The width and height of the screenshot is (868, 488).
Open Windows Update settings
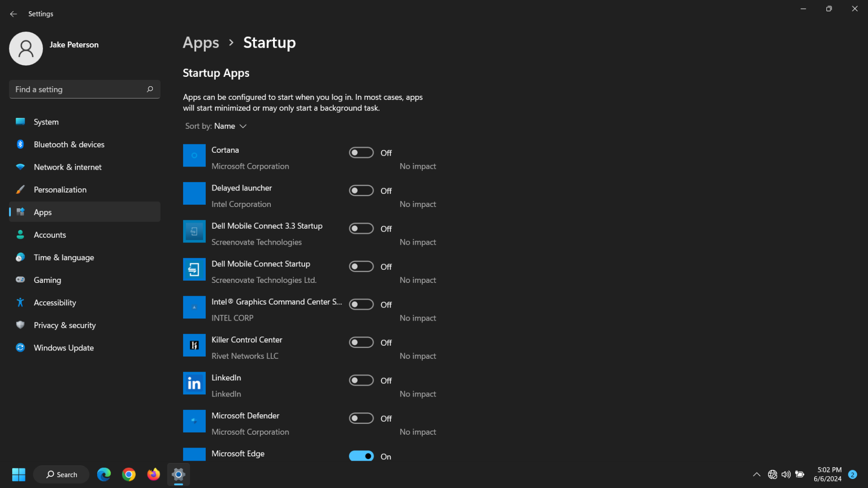coord(64,347)
